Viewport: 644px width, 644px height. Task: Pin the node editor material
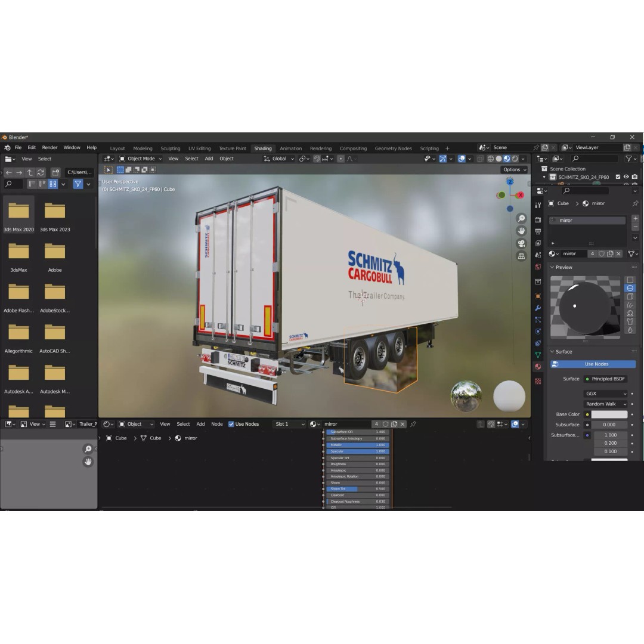point(413,424)
